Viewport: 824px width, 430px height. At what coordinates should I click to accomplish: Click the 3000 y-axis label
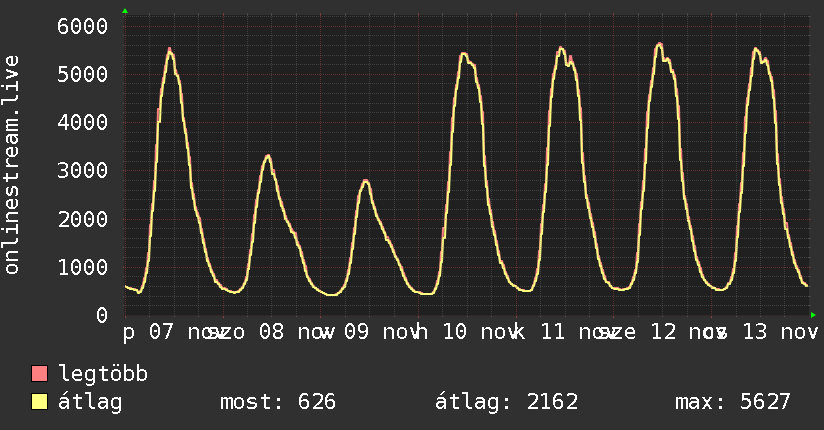pos(83,171)
